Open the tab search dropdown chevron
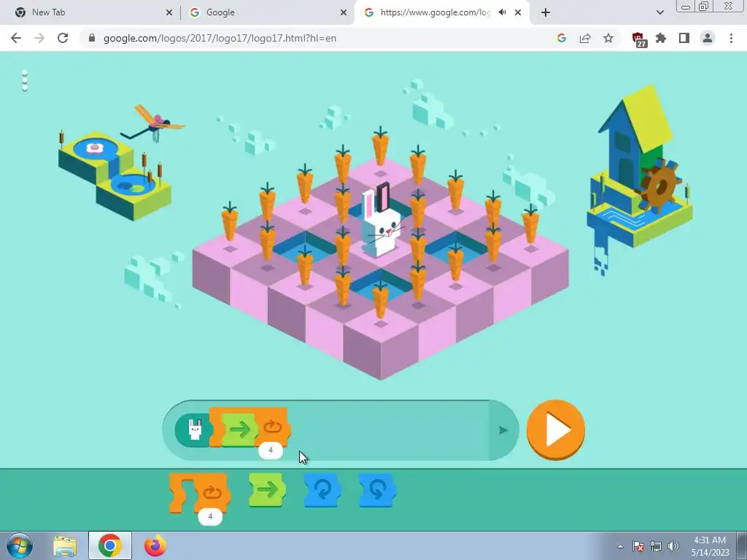Viewport: 747px width, 560px height. (659, 12)
